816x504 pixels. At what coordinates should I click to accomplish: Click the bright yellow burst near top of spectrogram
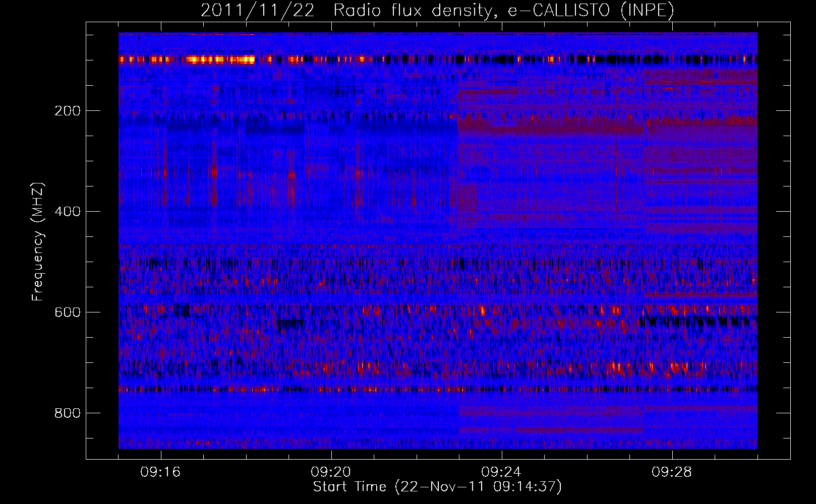tap(220, 59)
